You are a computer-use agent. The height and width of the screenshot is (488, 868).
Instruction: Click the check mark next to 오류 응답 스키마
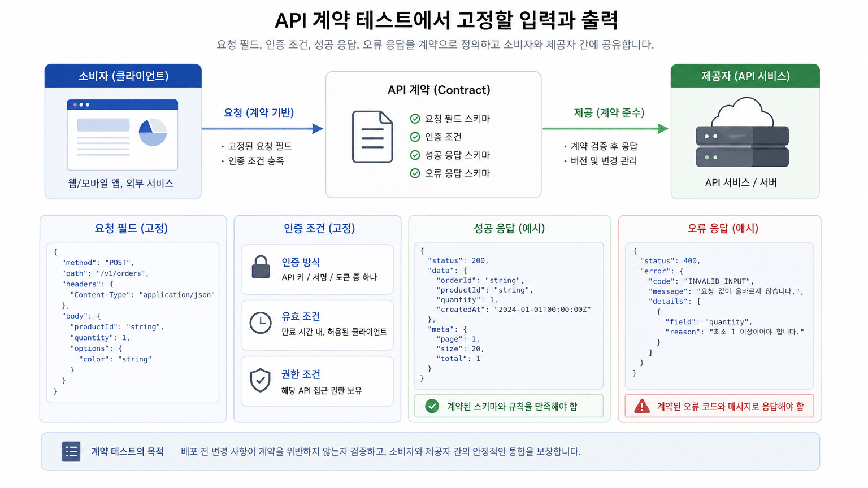415,173
